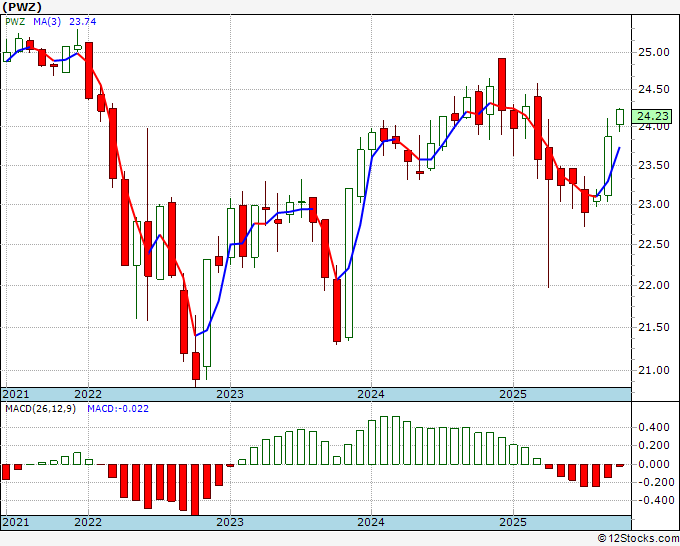Click the MACD(26,12,9) indicator label
680x546 pixels.
pos(40,409)
